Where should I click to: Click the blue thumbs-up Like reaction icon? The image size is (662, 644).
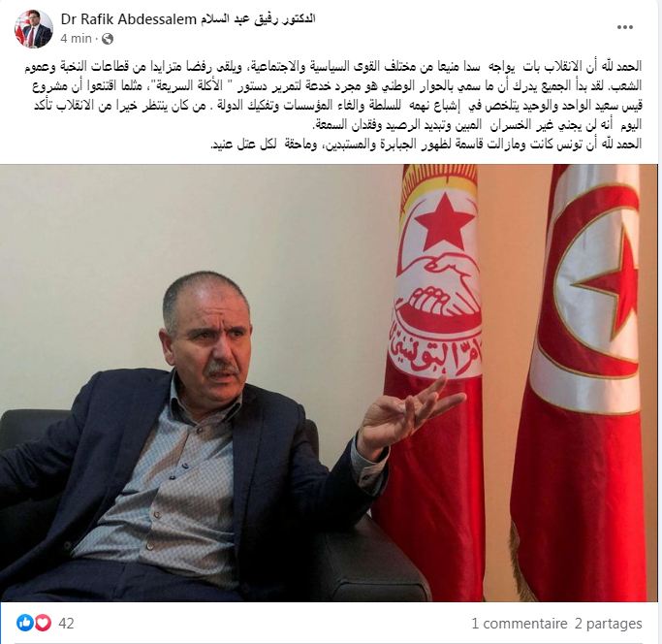[x=25, y=623]
